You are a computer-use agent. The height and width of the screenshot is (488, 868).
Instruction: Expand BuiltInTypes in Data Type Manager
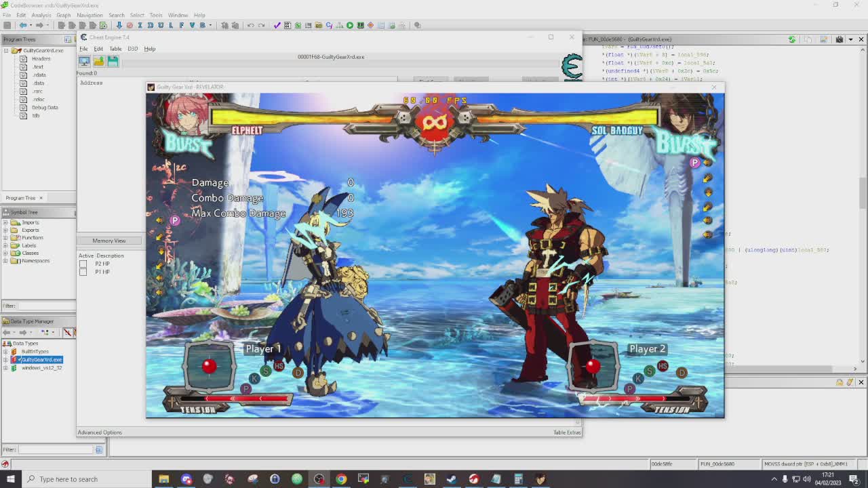click(x=5, y=352)
